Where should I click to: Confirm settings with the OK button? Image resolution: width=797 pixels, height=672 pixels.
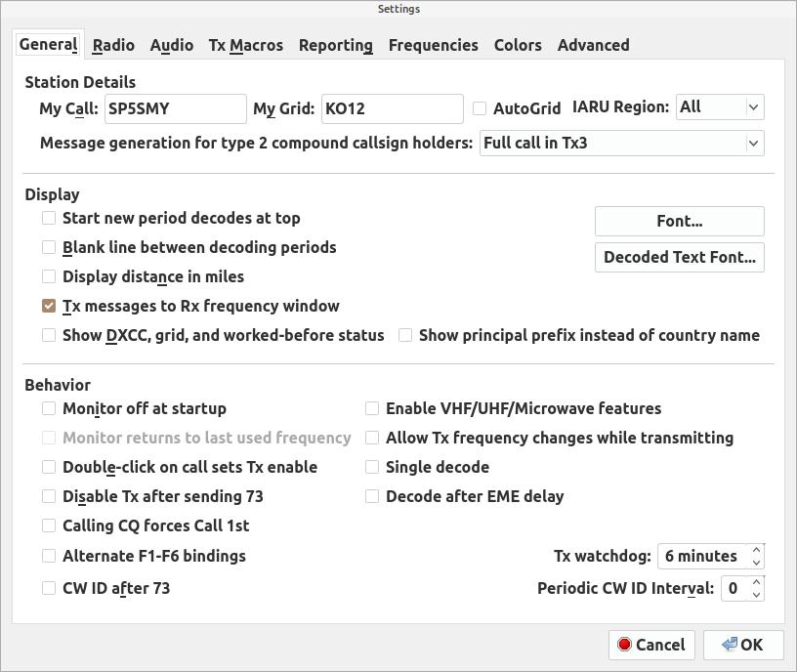coord(743,645)
